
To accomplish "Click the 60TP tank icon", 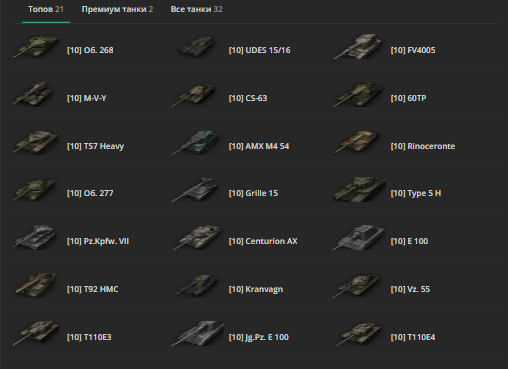I will [358, 94].
